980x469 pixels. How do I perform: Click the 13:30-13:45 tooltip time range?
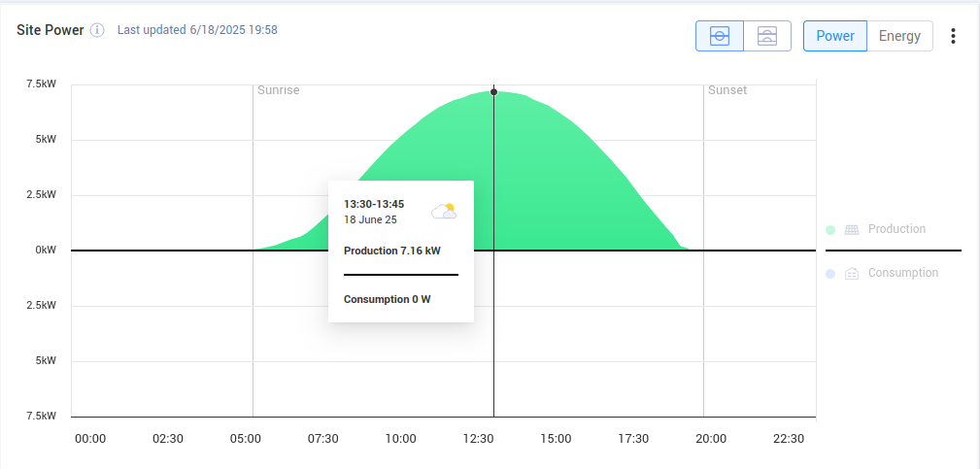coord(374,204)
